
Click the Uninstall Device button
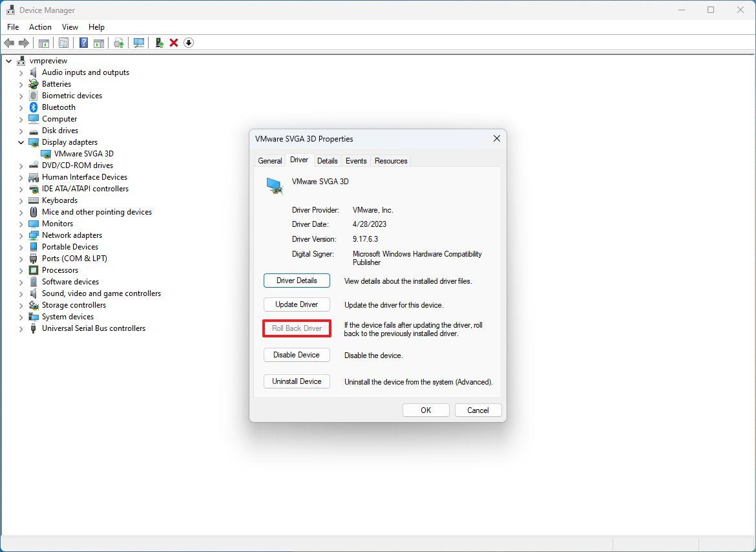297,381
